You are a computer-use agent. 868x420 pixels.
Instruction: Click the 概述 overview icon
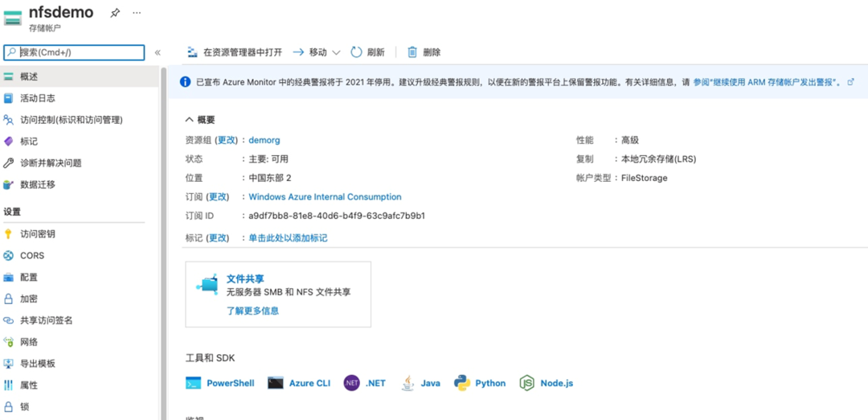(x=8, y=76)
